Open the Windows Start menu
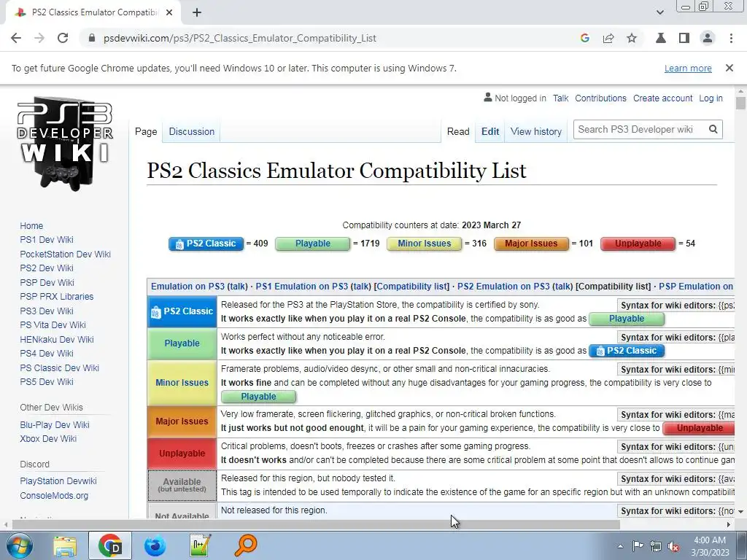Viewport: 747px width, 560px height. click(x=19, y=545)
